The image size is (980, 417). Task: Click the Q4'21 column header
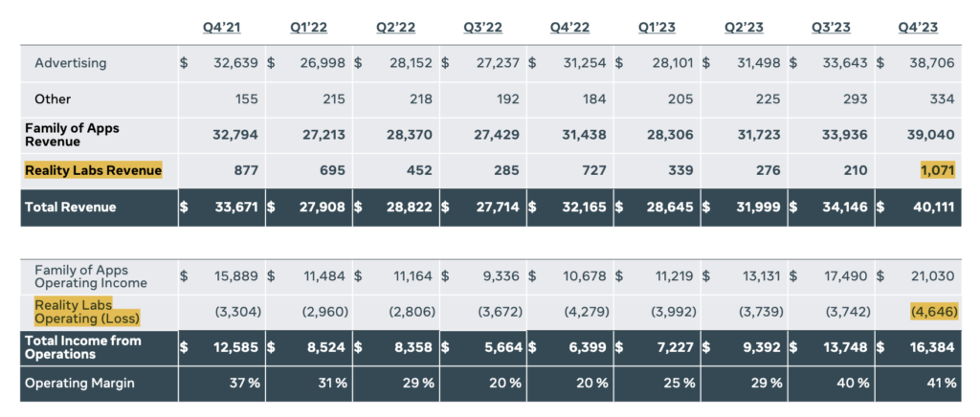(x=222, y=27)
